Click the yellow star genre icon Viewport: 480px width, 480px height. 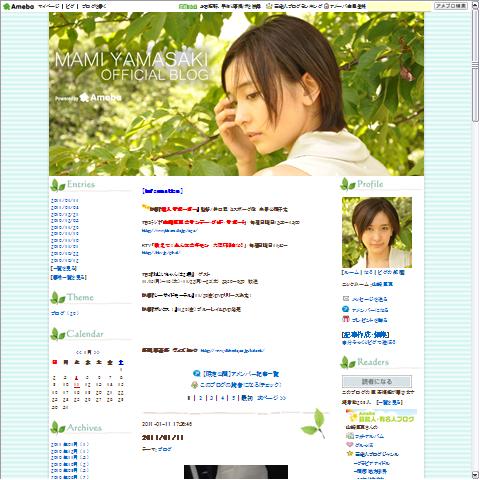tap(350, 453)
